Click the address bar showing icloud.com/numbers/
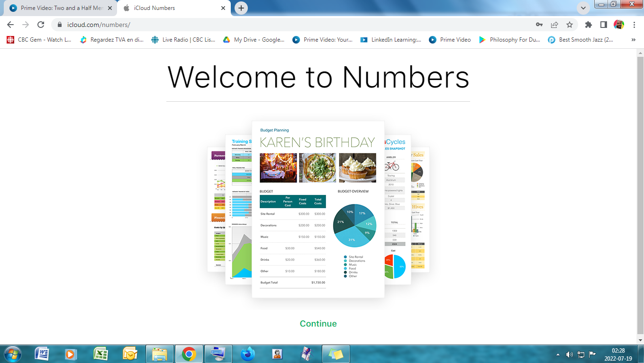Viewport: 644px width, 363px height. (x=284, y=25)
